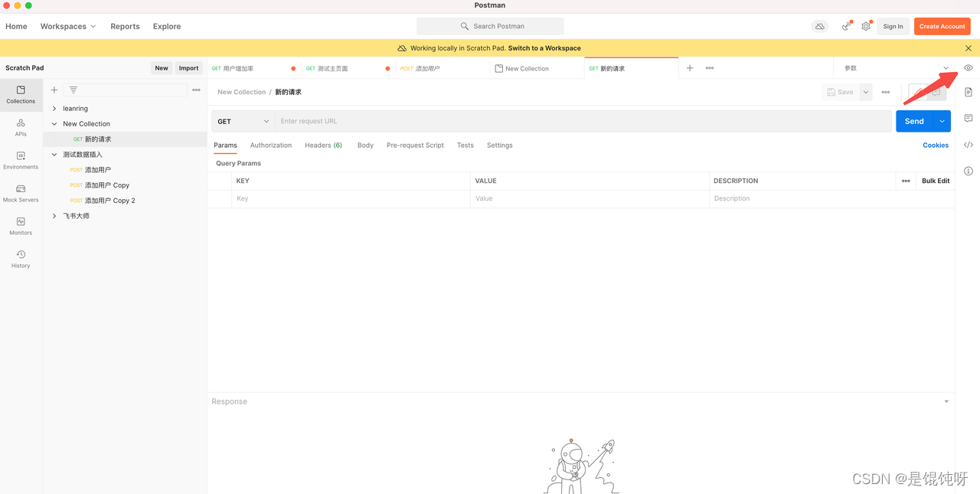Select the 添加用户 Copy 2 request

[x=125, y=201]
